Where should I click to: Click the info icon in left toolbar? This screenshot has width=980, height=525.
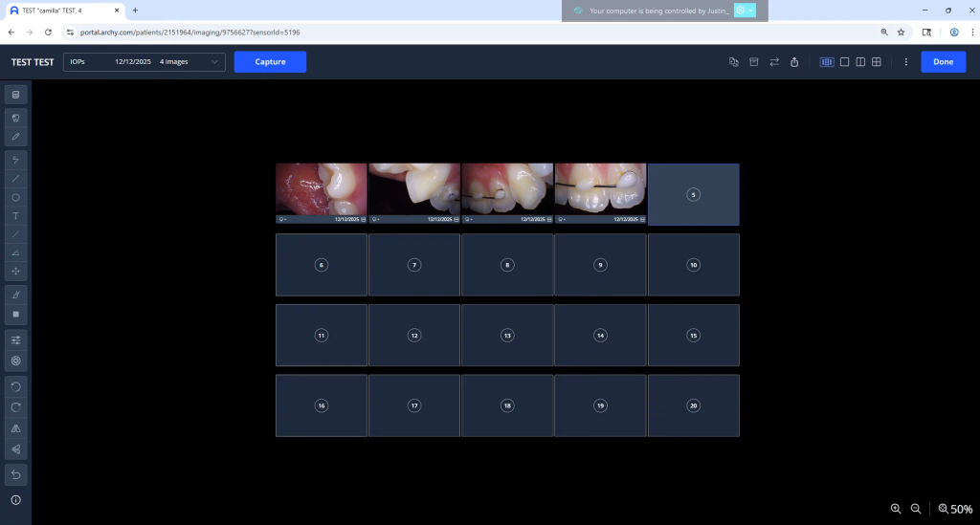tap(15, 500)
